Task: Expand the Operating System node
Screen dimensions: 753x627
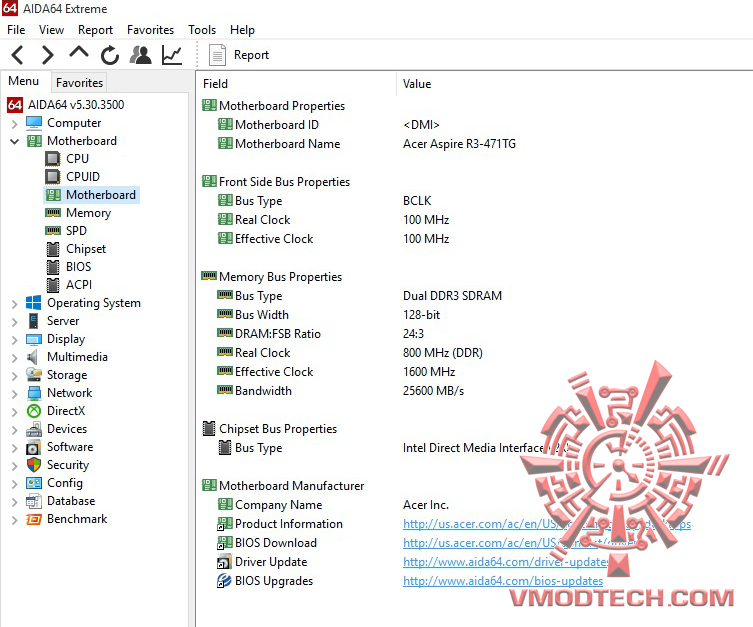Action: 14,304
